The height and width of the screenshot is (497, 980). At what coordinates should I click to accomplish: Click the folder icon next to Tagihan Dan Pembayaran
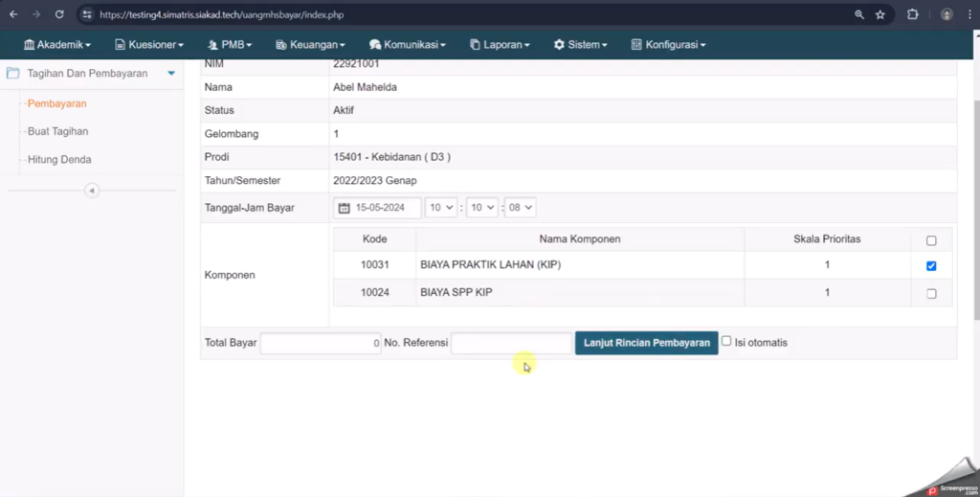[x=13, y=73]
